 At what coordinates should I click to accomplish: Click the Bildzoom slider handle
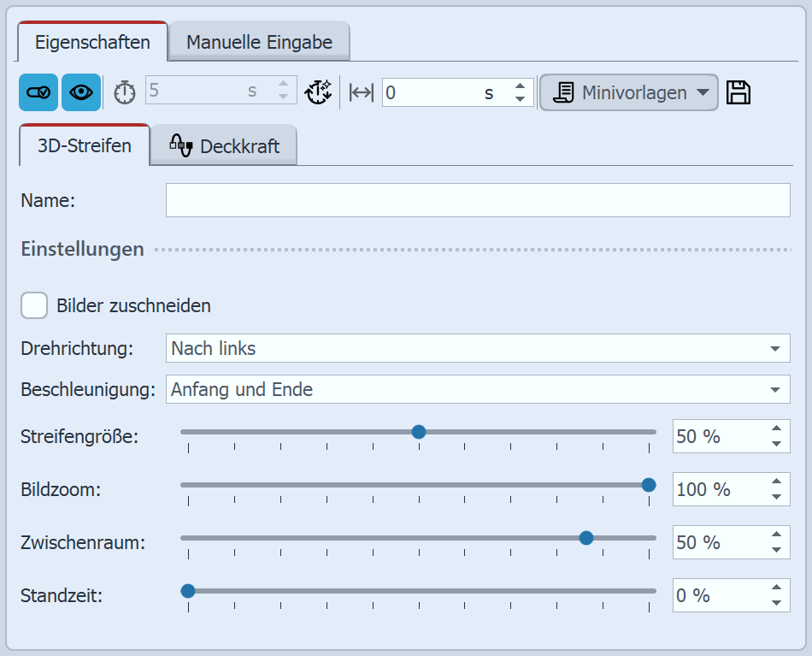[x=649, y=485]
